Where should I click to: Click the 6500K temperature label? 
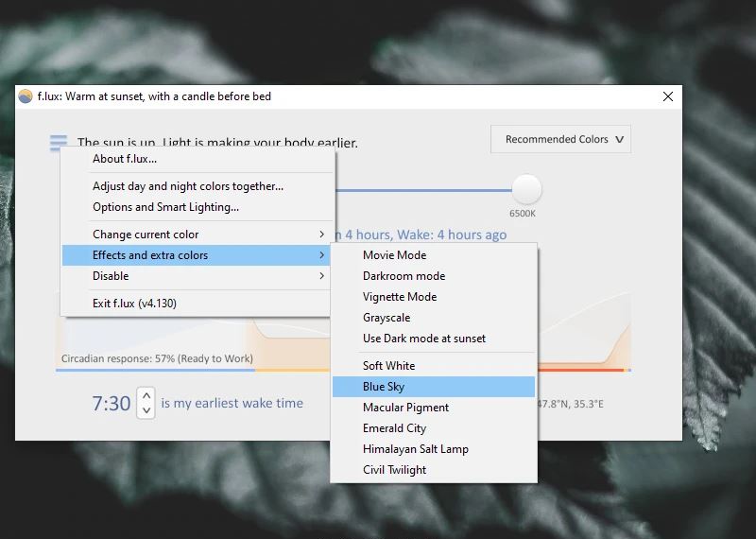(x=523, y=214)
